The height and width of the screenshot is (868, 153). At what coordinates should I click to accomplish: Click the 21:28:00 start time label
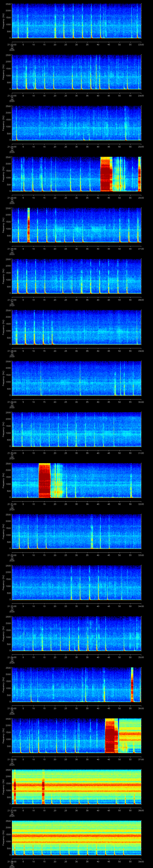click(12, 351)
